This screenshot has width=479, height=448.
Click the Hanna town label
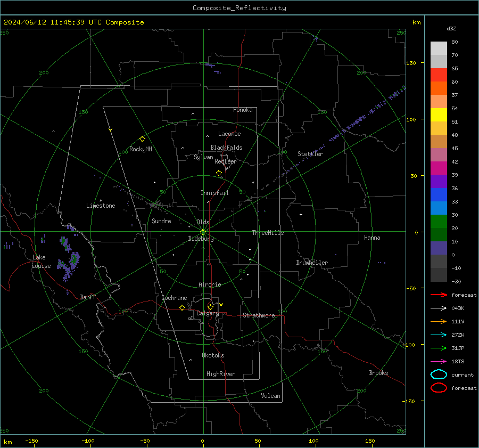(372, 238)
